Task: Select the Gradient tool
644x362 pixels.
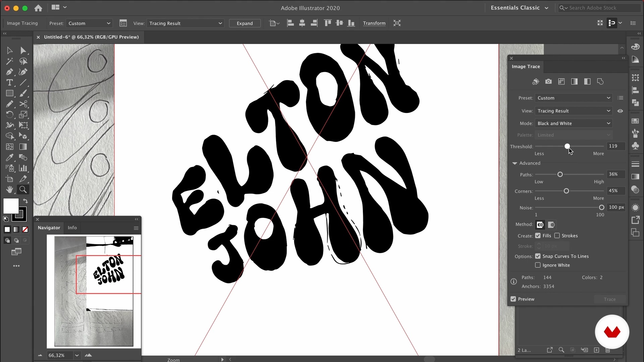Action: 23,147
